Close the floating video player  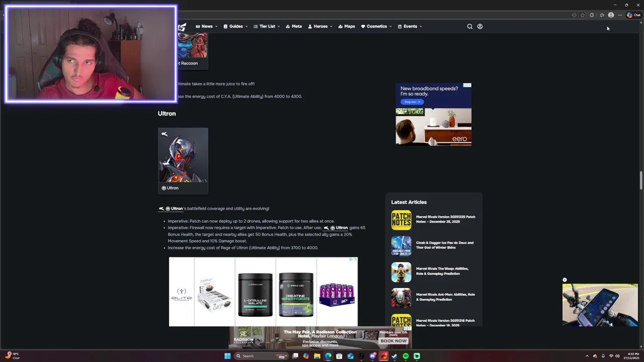coord(565,280)
